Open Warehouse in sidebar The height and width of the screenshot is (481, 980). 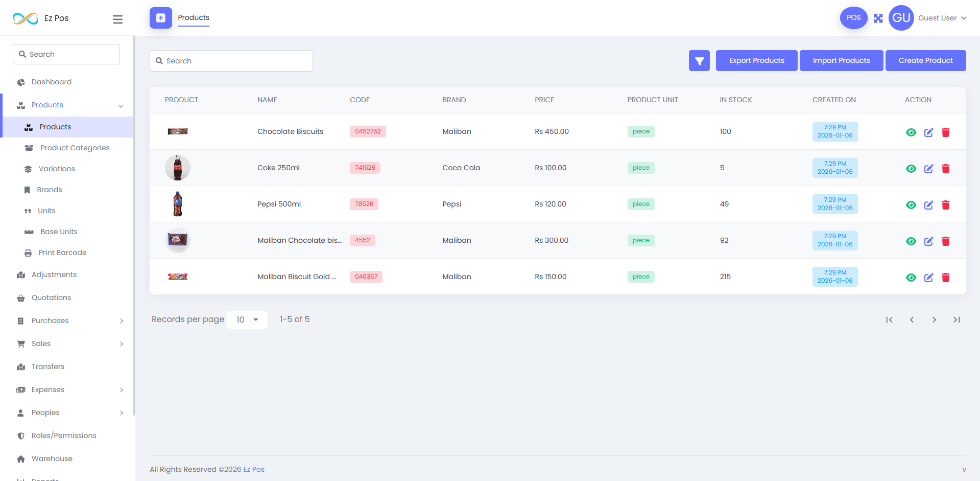[x=52, y=459]
